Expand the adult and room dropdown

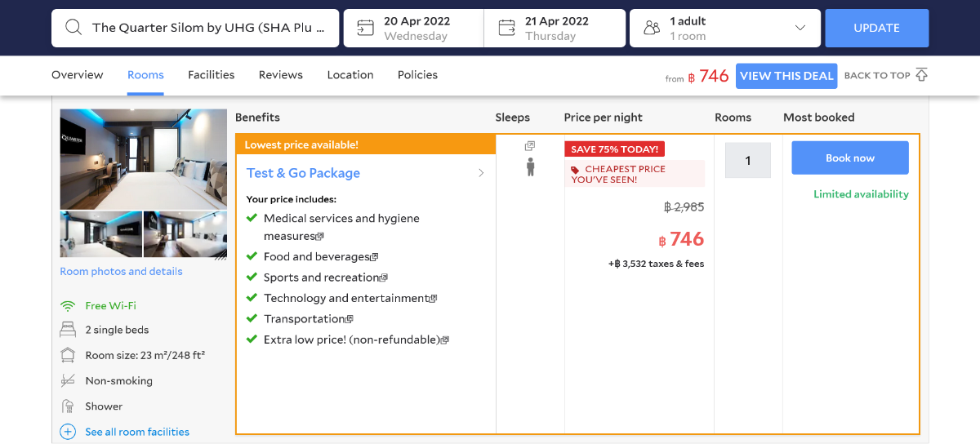[x=800, y=28]
